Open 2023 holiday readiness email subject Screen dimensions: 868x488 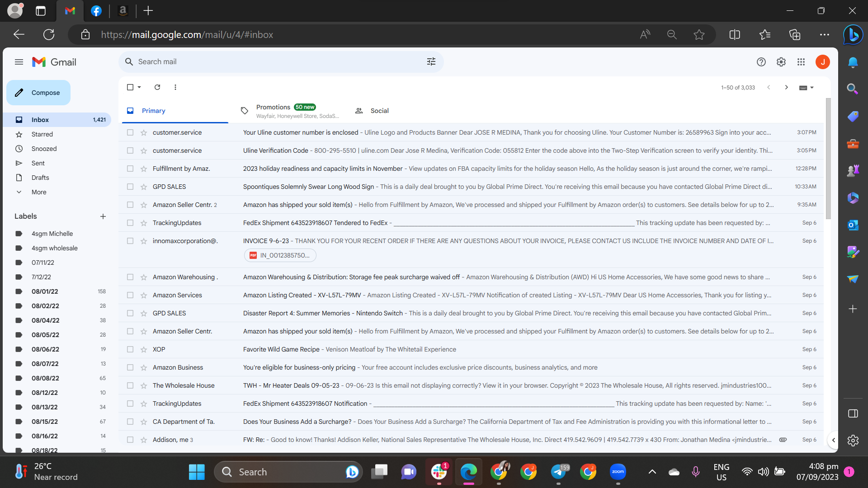[323, 169]
